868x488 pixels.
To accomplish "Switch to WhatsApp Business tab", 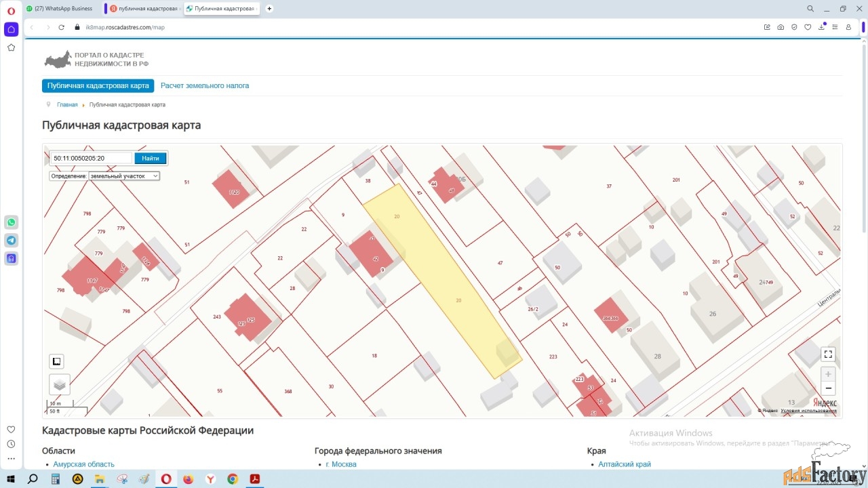I will (x=61, y=9).
